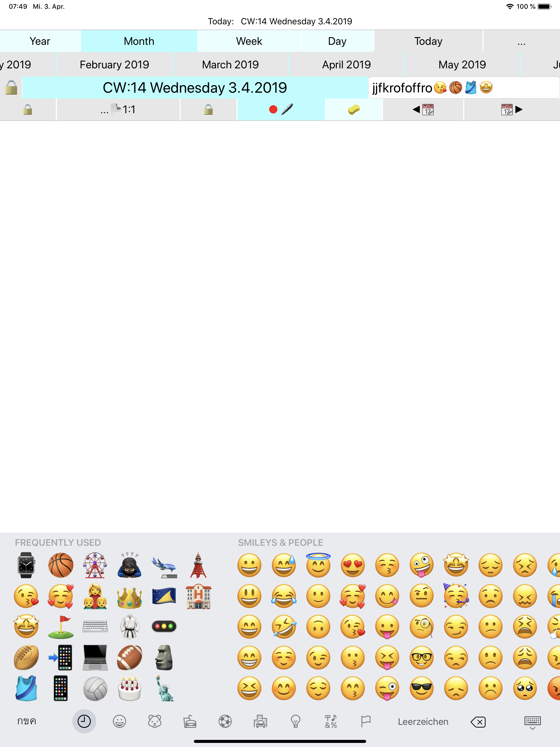The height and width of the screenshot is (747, 560).
Task: Open Flags emoji category
Action: pos(366,721)
